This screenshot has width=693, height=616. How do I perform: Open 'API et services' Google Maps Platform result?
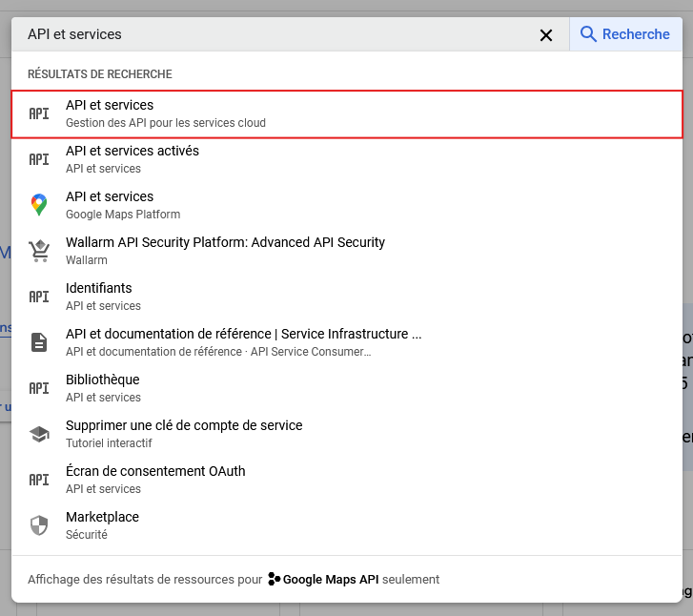[x=347, y=205]
